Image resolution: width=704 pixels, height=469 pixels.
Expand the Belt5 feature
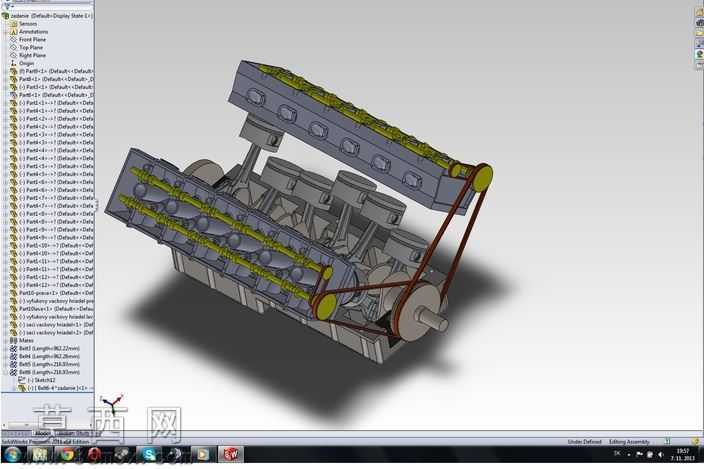pyautogui.click(x=5, y=364)
